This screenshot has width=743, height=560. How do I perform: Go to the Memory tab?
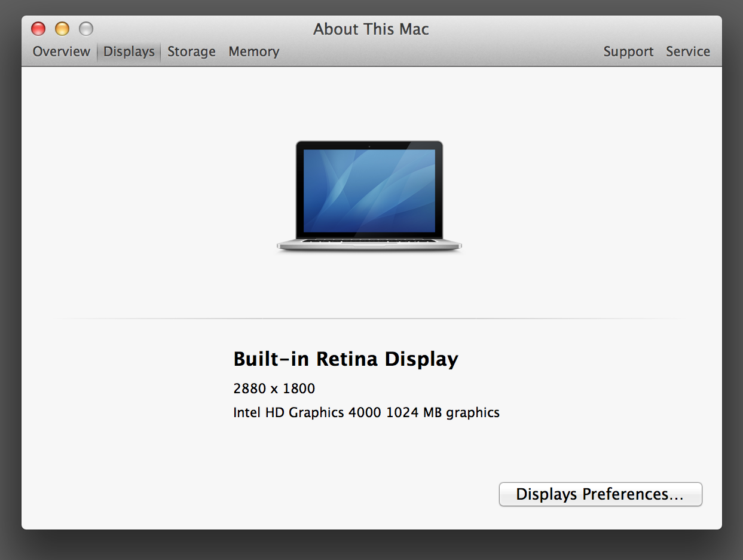click(x=253, y=51)
